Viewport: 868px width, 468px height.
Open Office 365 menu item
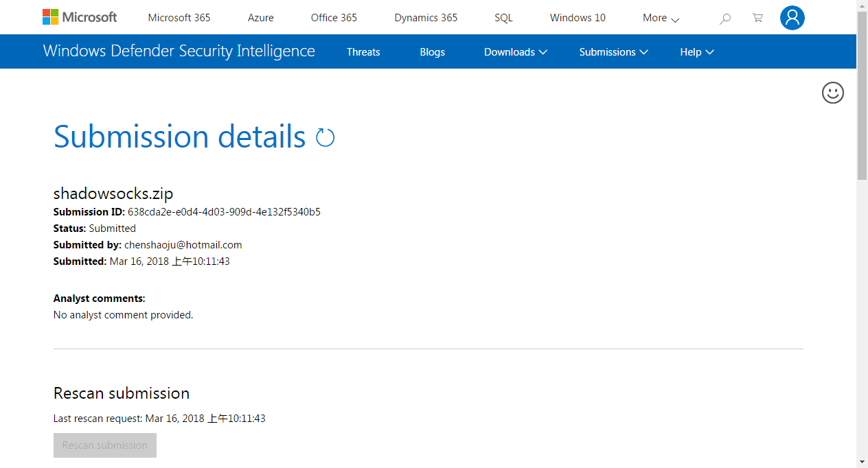334,18
